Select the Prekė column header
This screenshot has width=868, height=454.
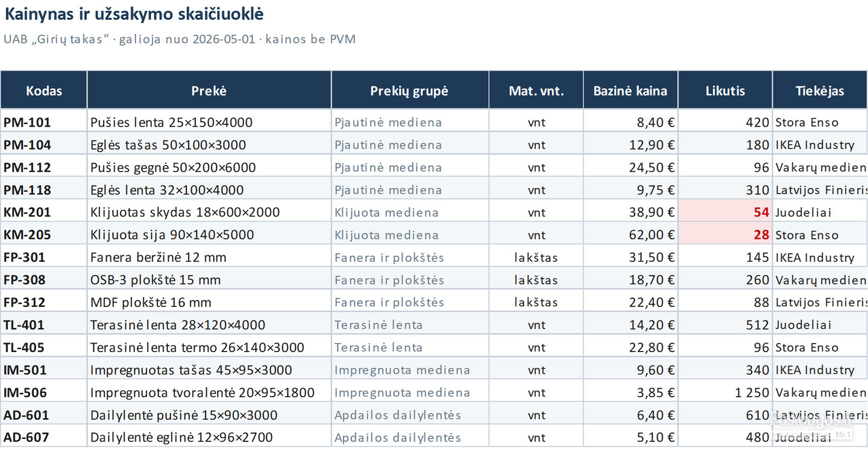click(x=209, y=90)
